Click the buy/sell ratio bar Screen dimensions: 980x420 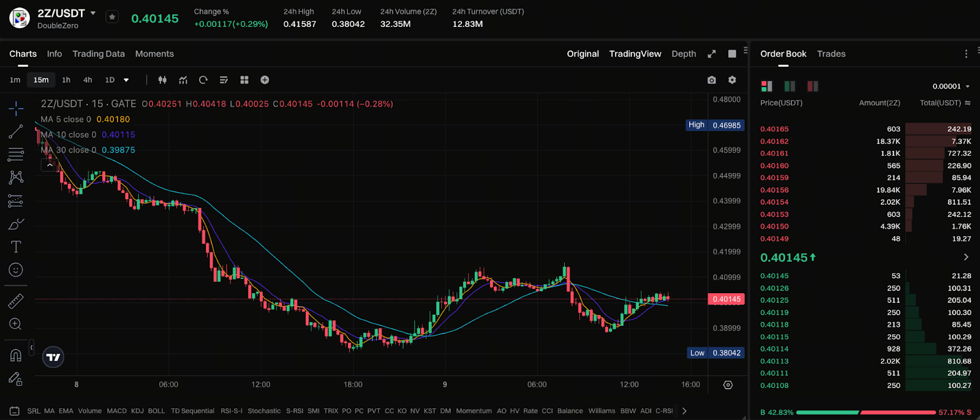click(x=865, y=413)
